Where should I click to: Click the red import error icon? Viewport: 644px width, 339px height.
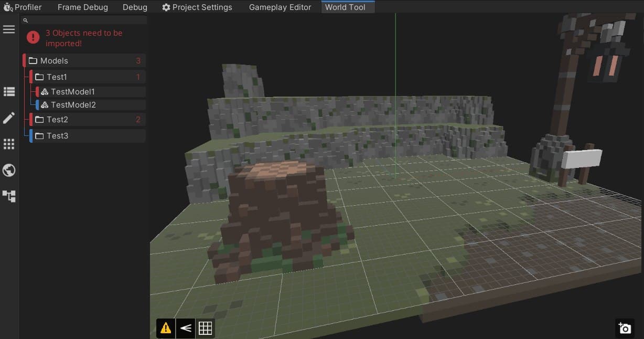(x=33, y=37)
